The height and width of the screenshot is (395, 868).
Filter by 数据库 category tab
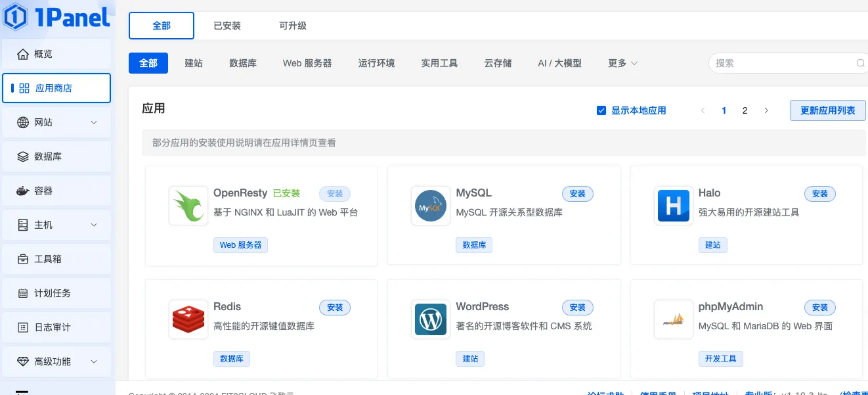(243, 63)
